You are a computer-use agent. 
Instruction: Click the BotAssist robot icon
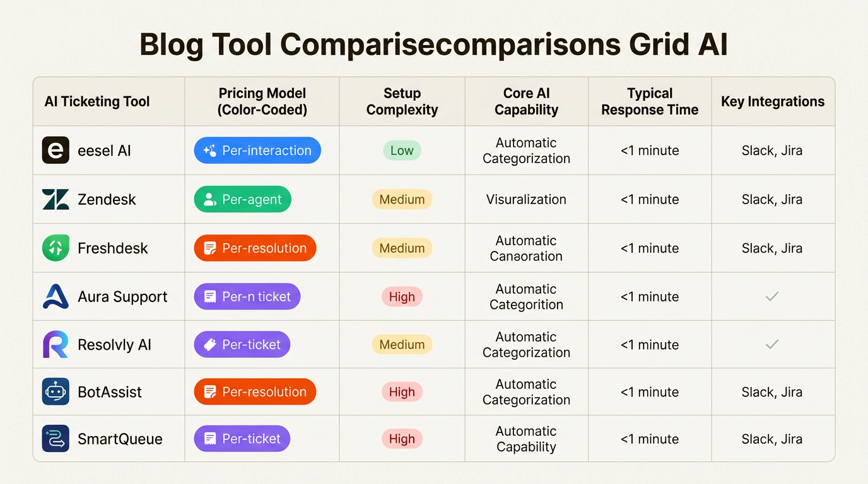pyautogui.click(x=56, y=392)
